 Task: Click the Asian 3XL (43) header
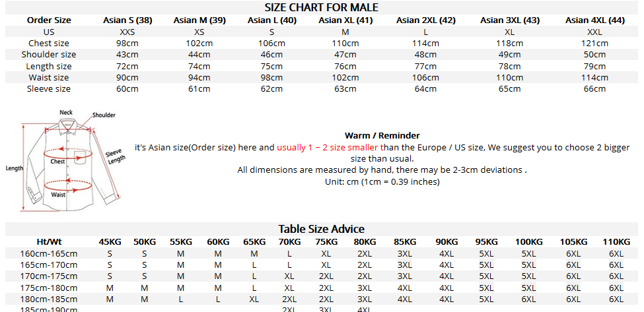(510, 20)
